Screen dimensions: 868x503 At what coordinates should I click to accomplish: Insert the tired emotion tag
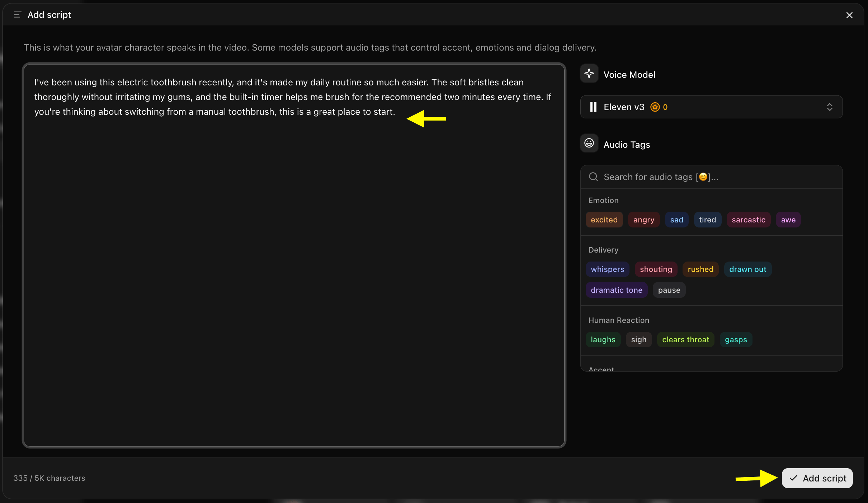click(707, 220)
